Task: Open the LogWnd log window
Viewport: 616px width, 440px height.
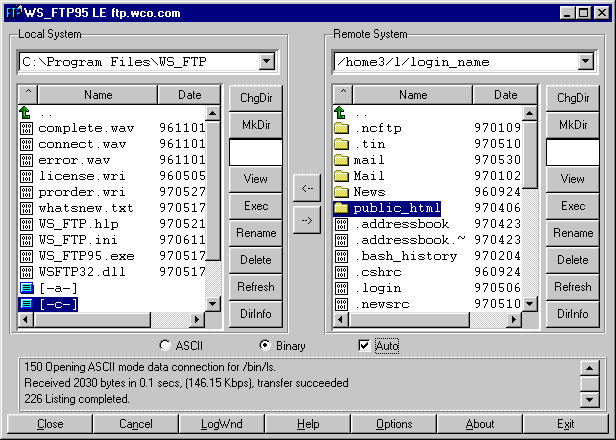Action: pyautogui.click(x=222, y=424)
